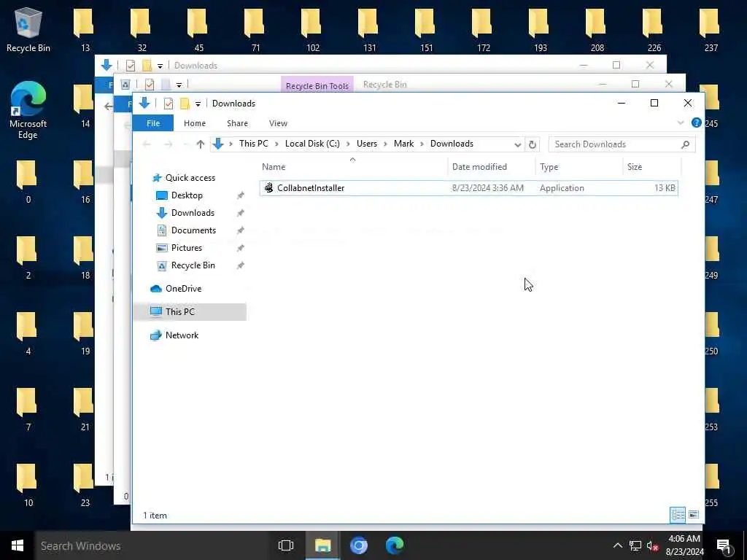Image resolution: width=747 pixels, height=560 pixels.
Task: Expand the ribbon with the chevron
Action: pos(681,122)
